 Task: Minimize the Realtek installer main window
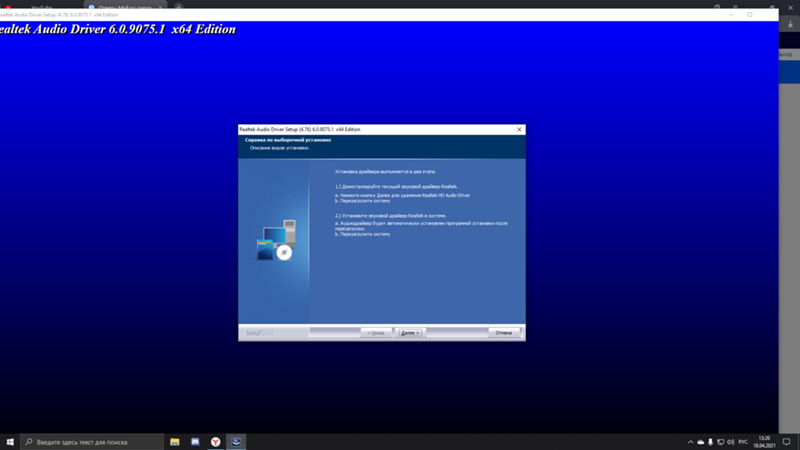point(731,15)
